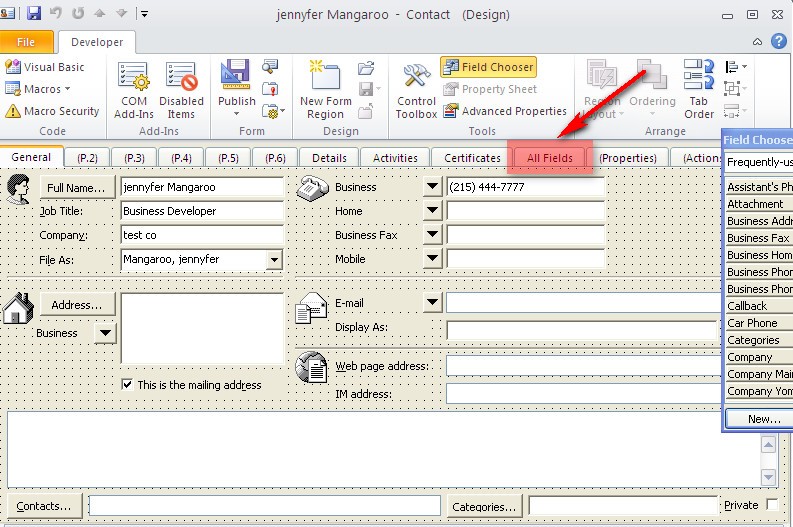This screenshot has height=527, width=793.
Task: Toggle the Field Chooser button
Action: point(489,67)
